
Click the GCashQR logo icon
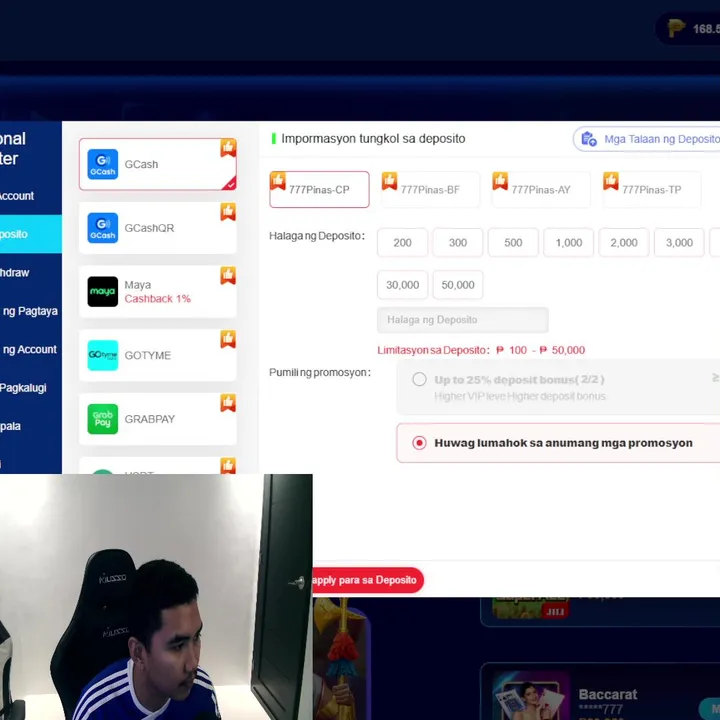coord(103,228)
